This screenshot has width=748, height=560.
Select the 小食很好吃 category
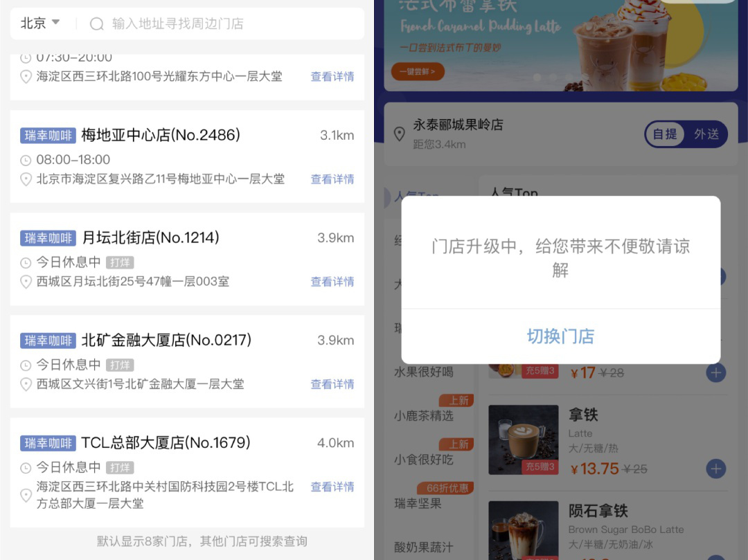424,460
